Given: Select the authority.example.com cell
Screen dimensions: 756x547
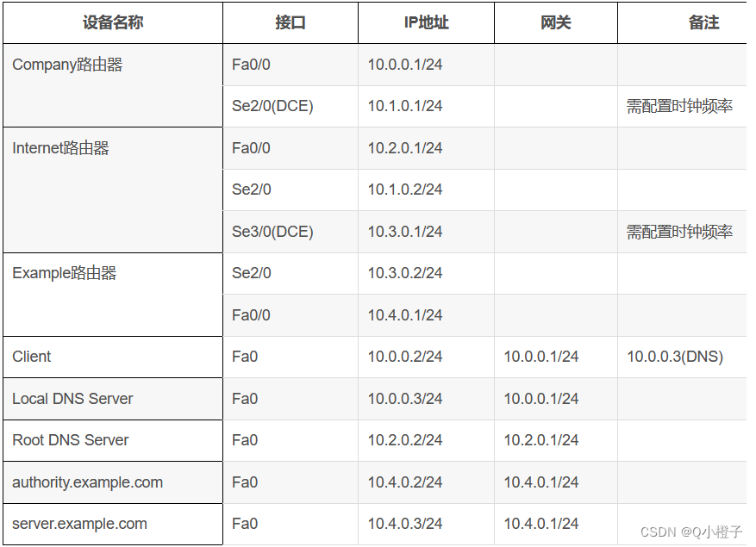Looking at the screenshot, I should (x=113, y=482).
